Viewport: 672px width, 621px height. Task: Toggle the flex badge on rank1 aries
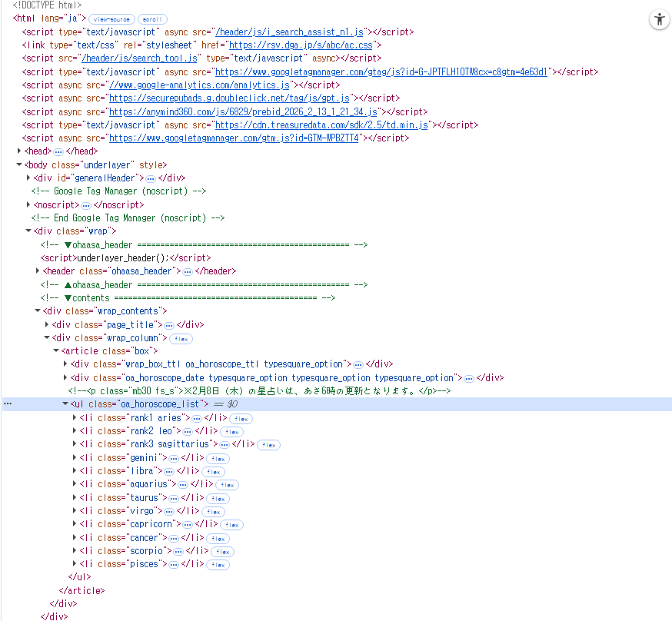(241, 419)
